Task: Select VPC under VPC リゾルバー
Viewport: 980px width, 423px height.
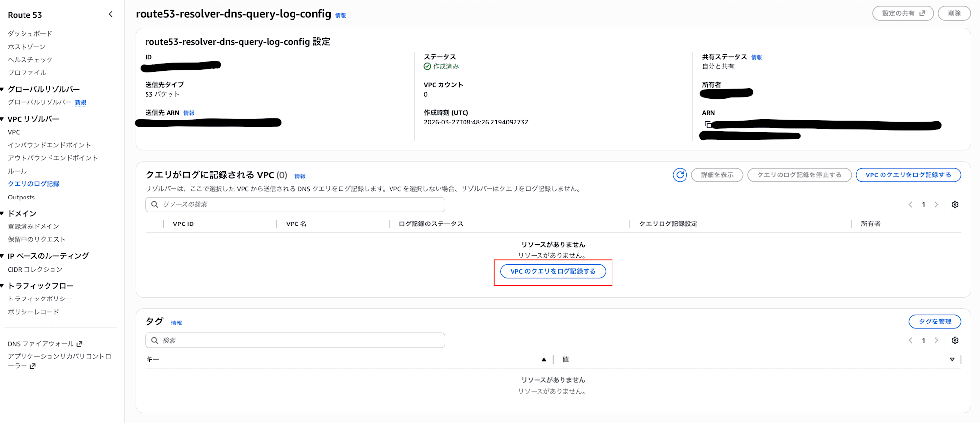Action: 14,132
